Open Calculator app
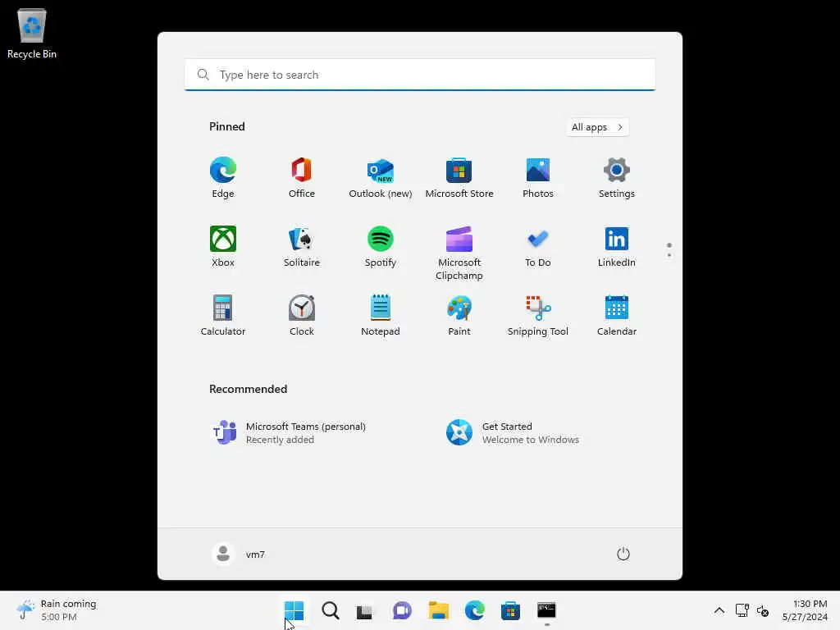This screenshot has width=840, height=630. 223,316
